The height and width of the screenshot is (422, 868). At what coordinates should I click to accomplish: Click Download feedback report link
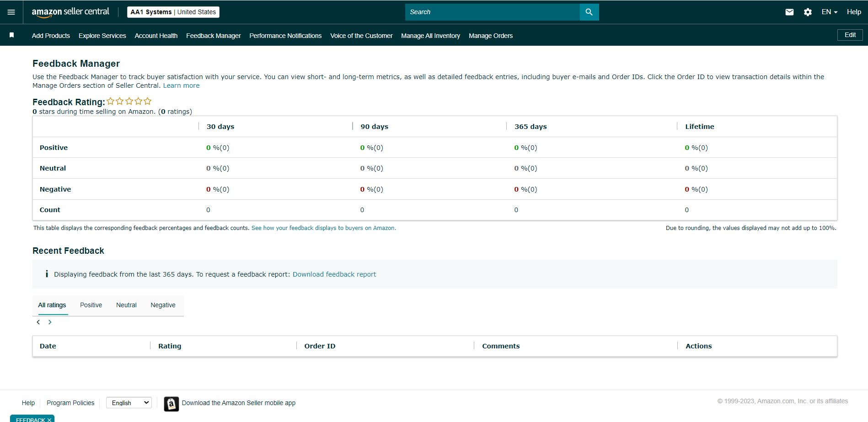[334, 274]
